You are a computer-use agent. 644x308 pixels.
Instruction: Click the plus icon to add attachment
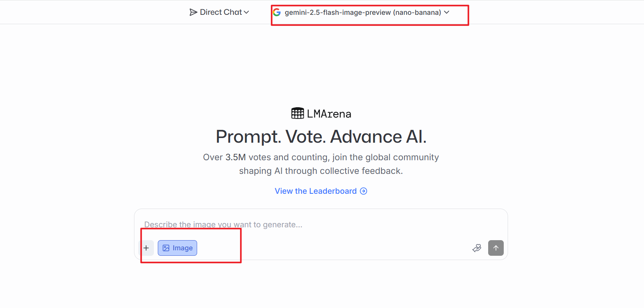pos(146,248)
